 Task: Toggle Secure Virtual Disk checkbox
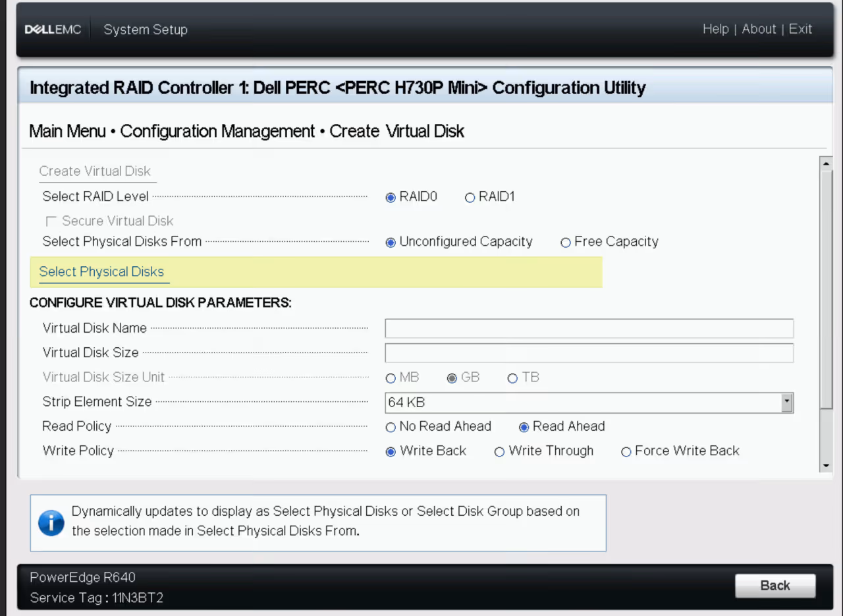pos(51,221)
